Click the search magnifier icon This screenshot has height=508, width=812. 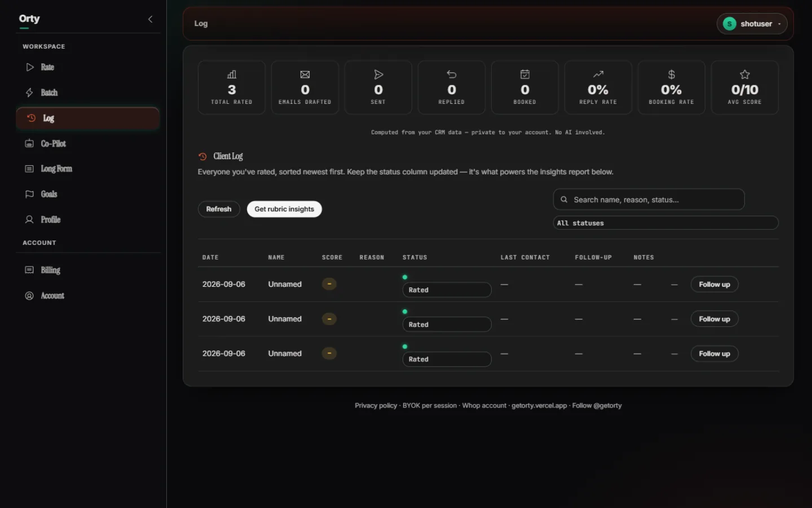tap(564, 199)
